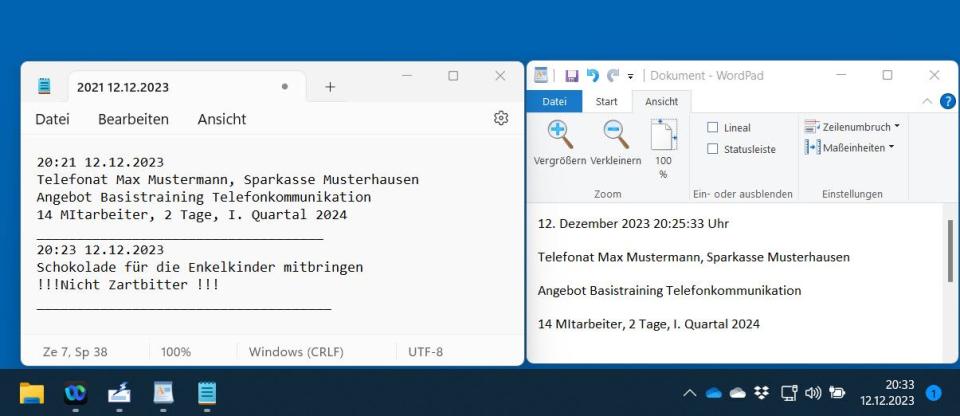The image size is (960, 416).
Task: Open the battery status tray icon
Action: 837,393
